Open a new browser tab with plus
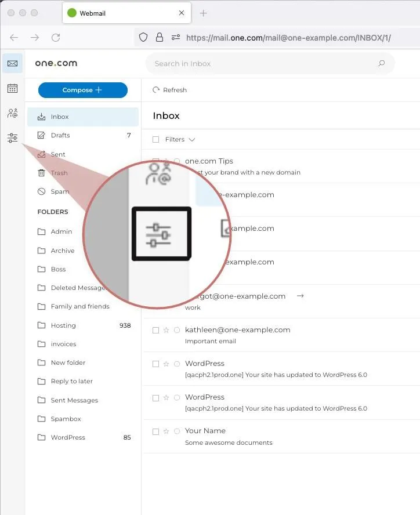Screen dimensions: 420x515 [204, 13]
